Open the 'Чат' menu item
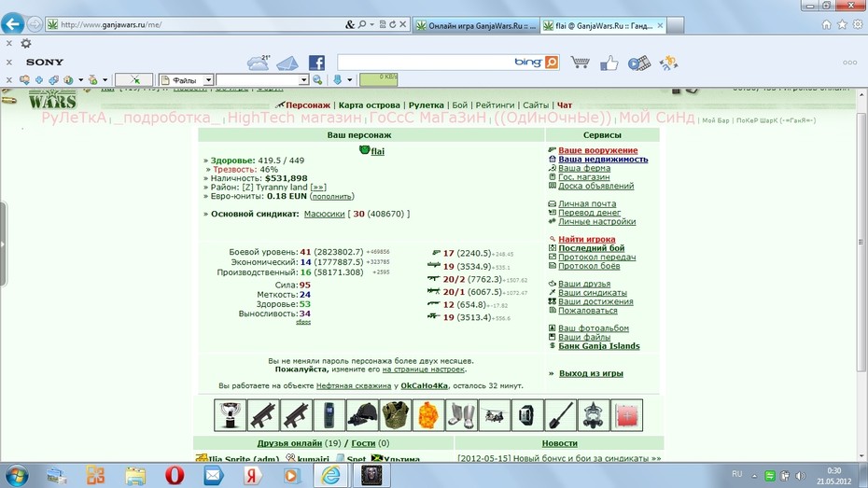Viewport: 868px width, 488px height. pyautogui.click(x=565, y=105)
